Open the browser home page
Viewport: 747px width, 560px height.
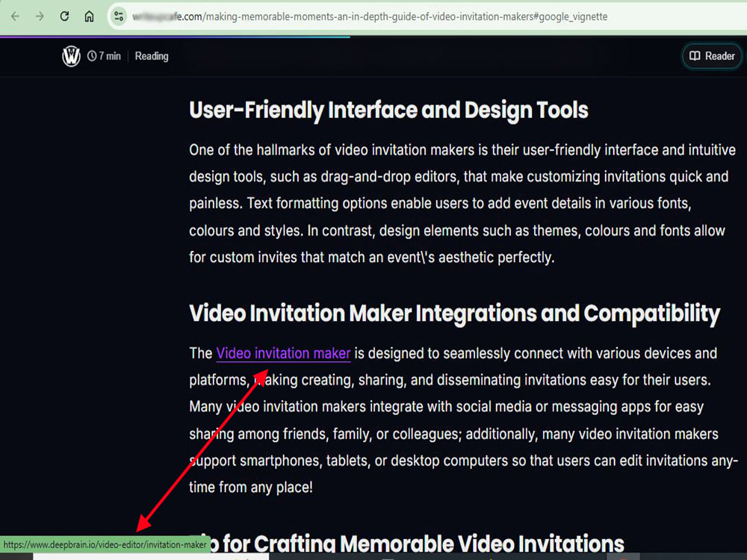point(89,16)
